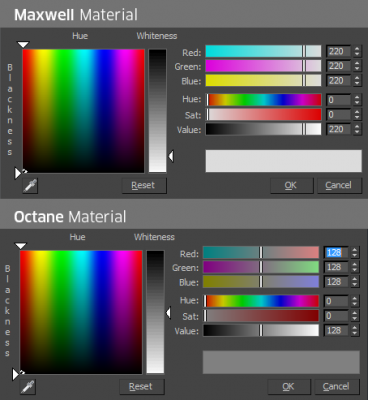Click the Red spinner arrows in Maxwell Material
Screen dimensions: 368x400
tap(357, 51)
